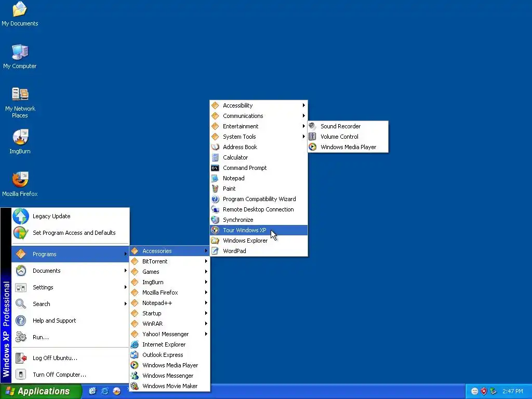The height and width of the screenshot is (399, 532).
Task: Choose Windows Explorer in Accessories menu
Action: click(259, 241)
